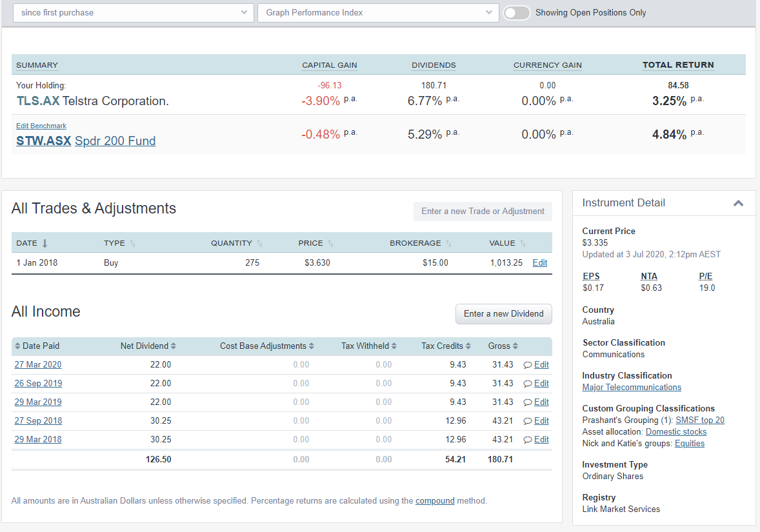
Task: Open the comment bubble on the 29 Mar 2018 dividend
Action: click(528, 439)
